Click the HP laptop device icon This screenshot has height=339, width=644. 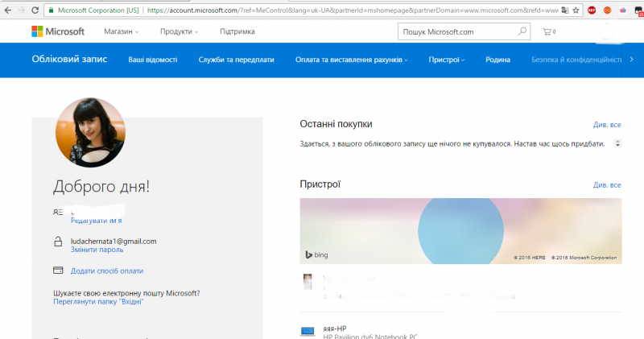(308, 331)
